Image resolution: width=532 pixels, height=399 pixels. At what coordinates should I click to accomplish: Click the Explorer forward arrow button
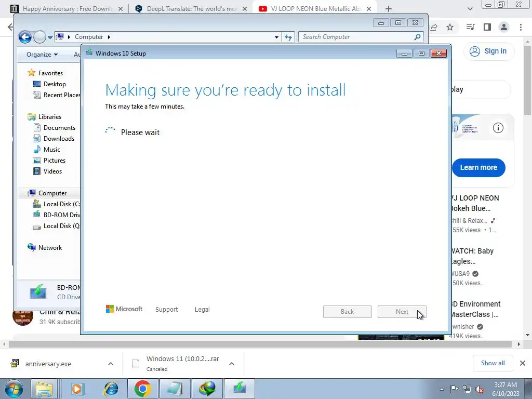pyautogui.click(x=39, y=37)
